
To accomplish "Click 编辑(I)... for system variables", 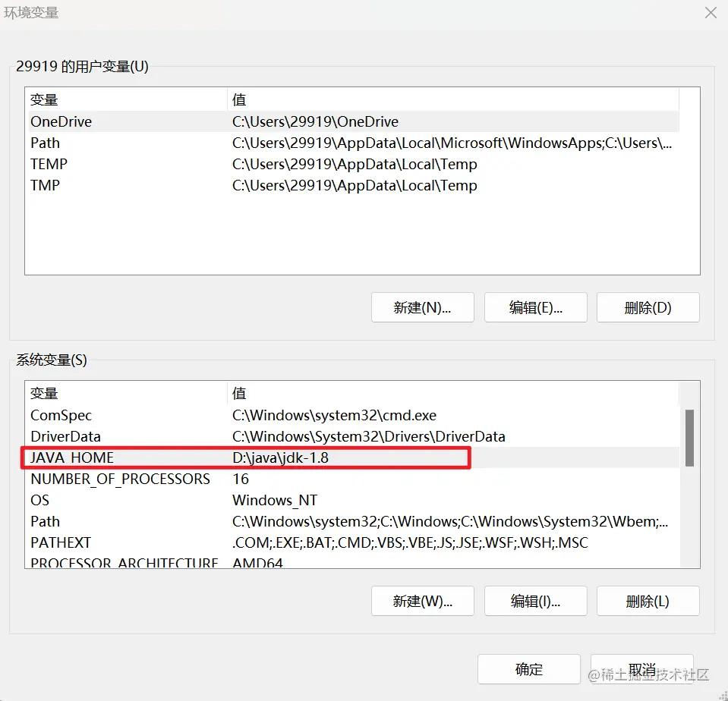I will click(535, 601).
